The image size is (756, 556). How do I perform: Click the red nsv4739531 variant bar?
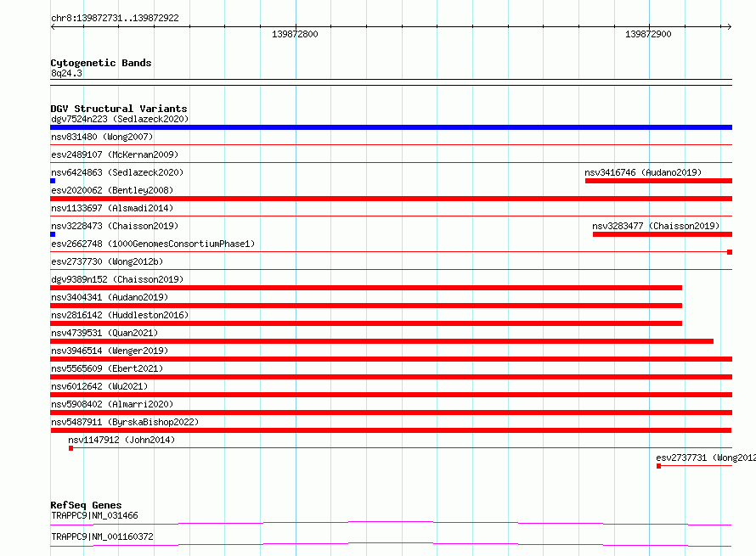382,341
